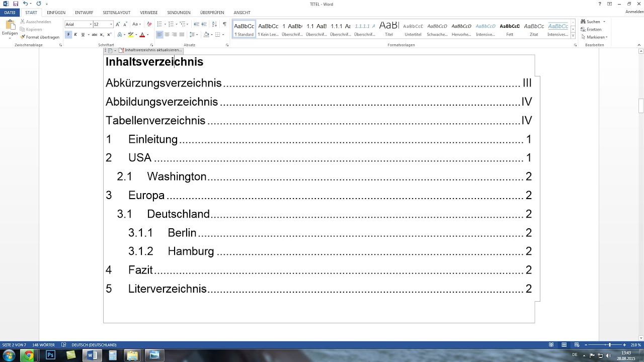644x362 pixels.
Task: Toggle underline formatting (U button)
Action: tap(83, 35)
